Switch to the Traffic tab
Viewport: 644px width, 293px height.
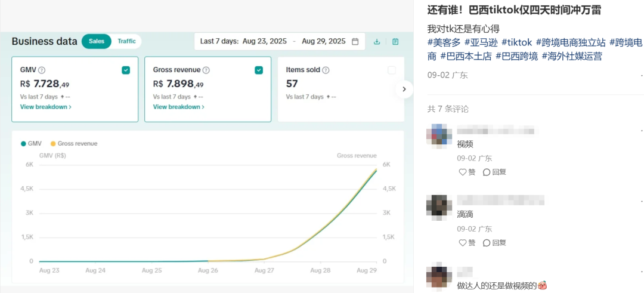pyautogui.click(x=126, y=41)
